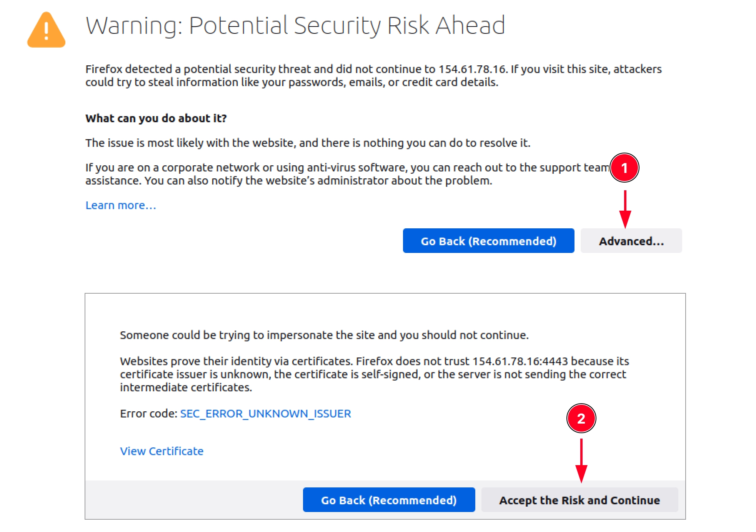Image resolution: width=756 pixels, height=532 pixels.
Task: Click the orange warning triangle icon
Action: [x=46, y=30]
